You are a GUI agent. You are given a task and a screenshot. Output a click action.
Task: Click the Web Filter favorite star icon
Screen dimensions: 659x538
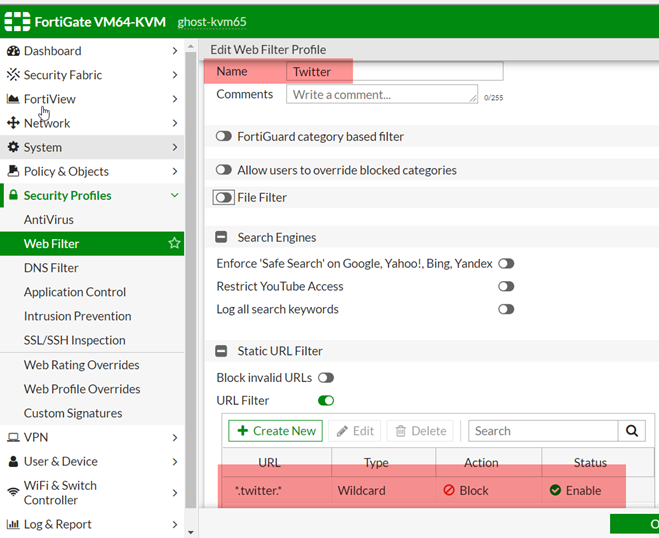click(174, 243)
